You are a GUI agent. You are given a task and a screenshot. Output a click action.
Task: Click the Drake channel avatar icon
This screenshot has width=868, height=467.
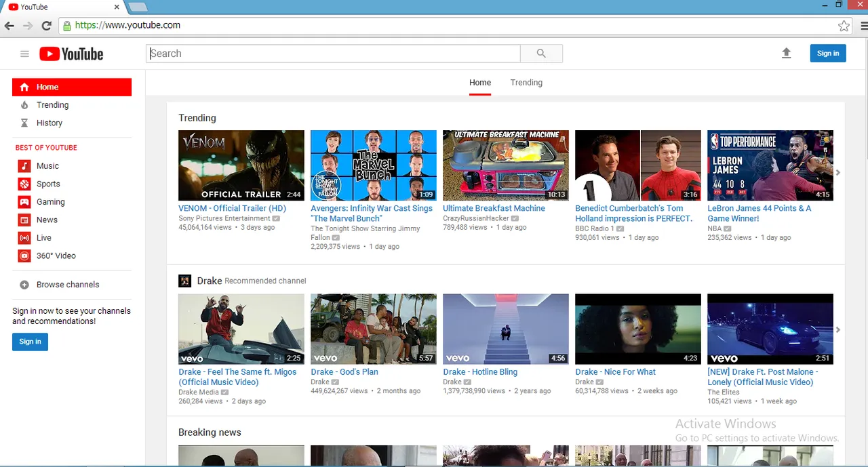(184, 281)
